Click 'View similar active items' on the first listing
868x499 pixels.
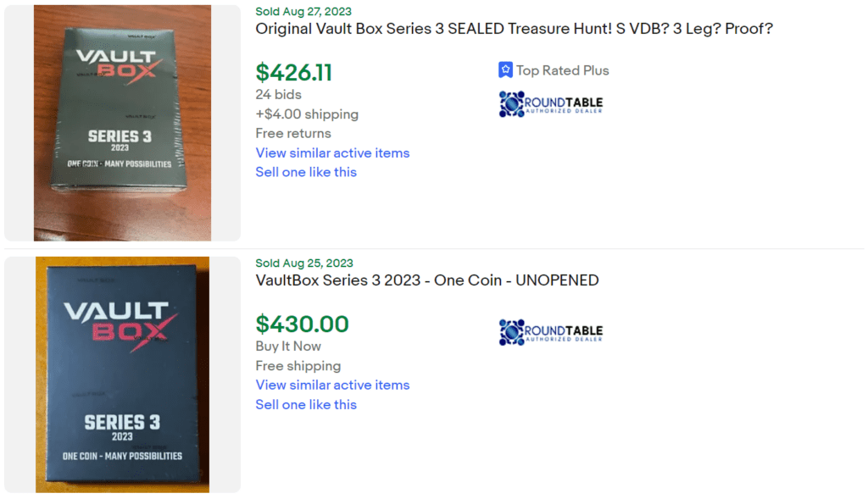332,152
